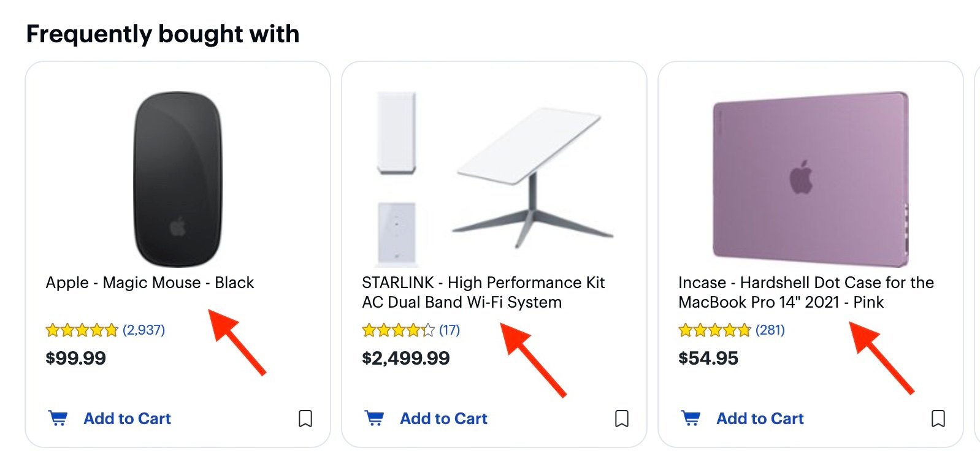
Task: Open pink Incase MacBook case image
Action: 810,179
